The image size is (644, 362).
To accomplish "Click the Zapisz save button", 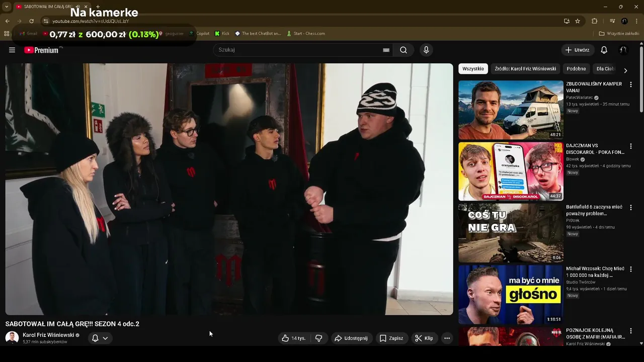I will click(x=391, y=338).
